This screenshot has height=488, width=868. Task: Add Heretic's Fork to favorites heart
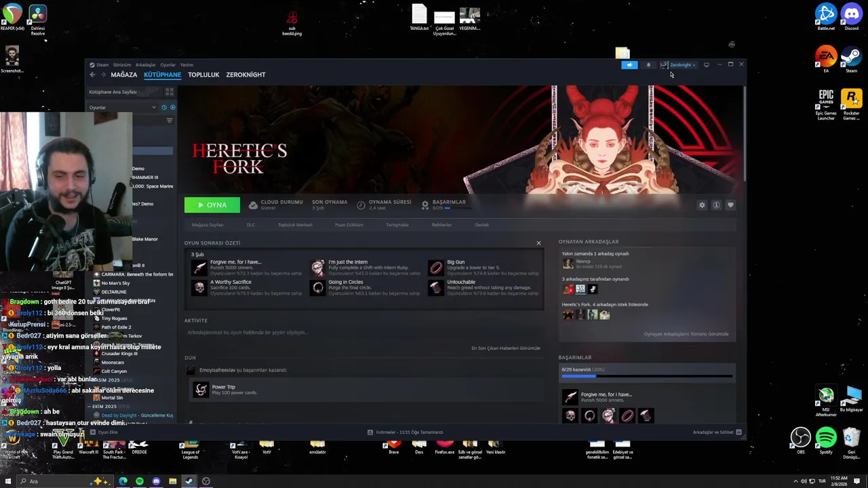(x=730, y=205)
